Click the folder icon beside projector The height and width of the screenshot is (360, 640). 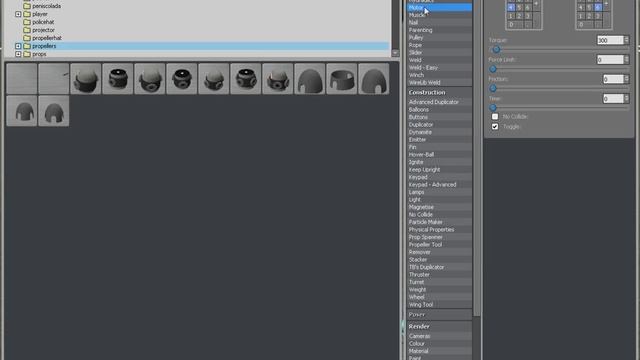pos(27,30)
